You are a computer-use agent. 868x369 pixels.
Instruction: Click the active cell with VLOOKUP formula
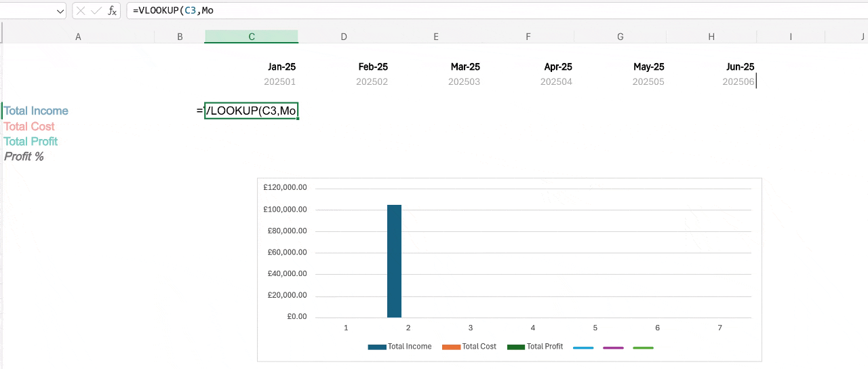point(252,111)
